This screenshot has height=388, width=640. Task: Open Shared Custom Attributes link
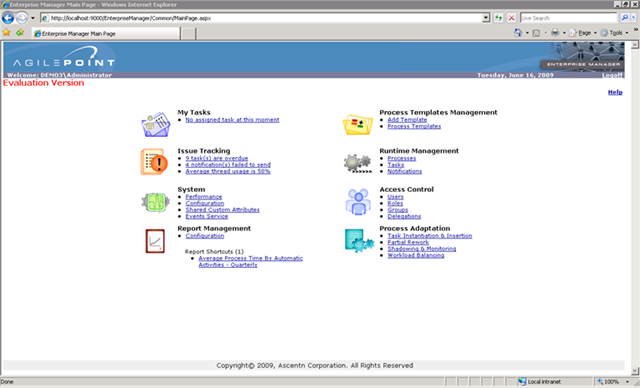(222, 209)
